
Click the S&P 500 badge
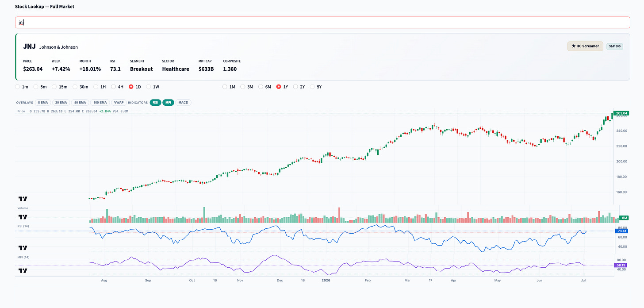614,46
